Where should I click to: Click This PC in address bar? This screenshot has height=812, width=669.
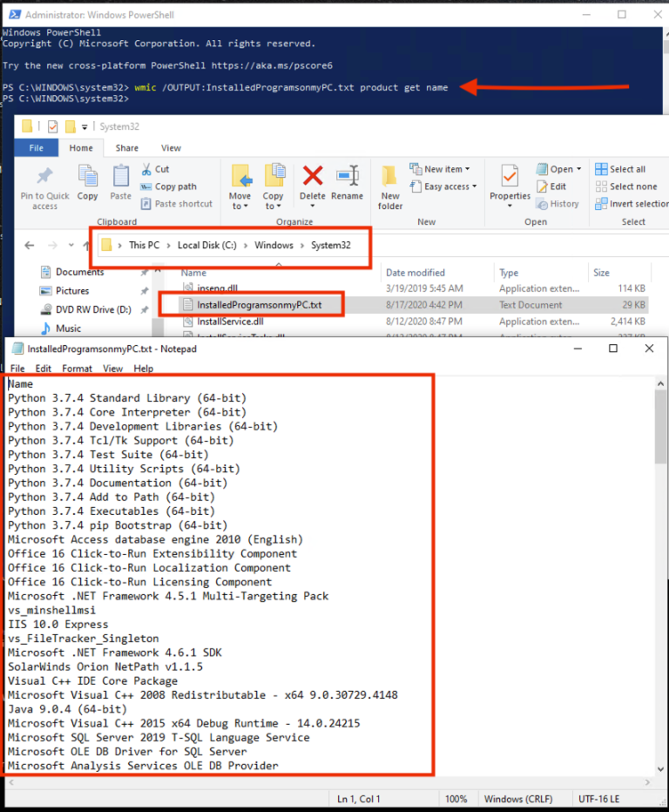(145, 245)
